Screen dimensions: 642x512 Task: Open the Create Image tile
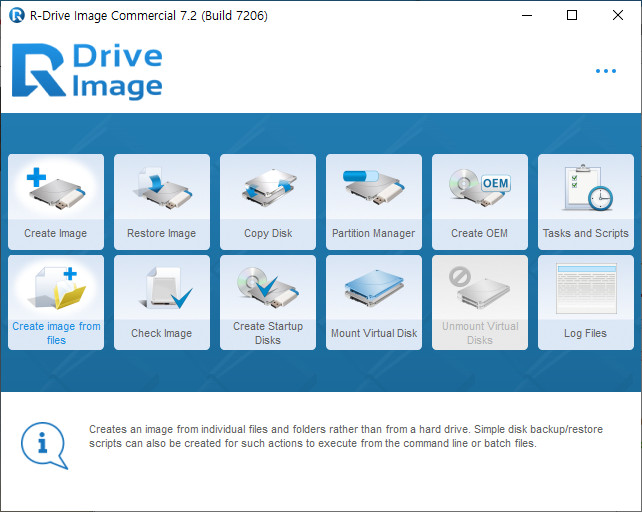click(56, 202)
